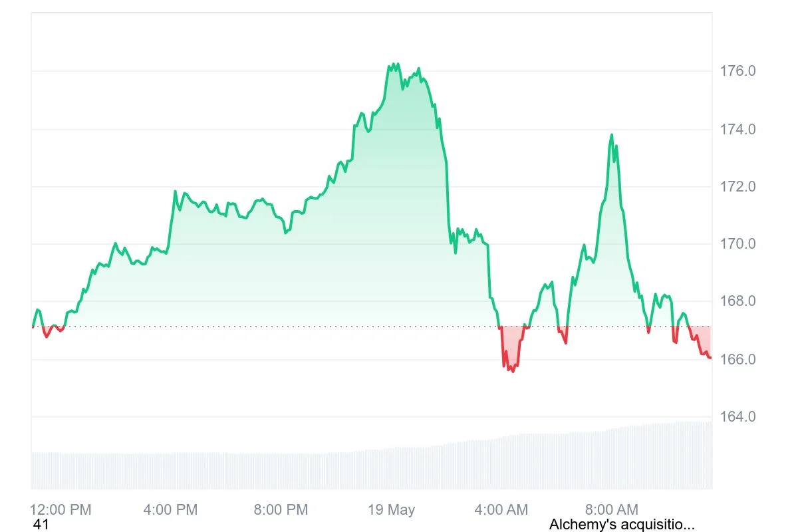Click the 166.0 price axis label
This screenshot has width=798, height=532.
tap(737, 360)
